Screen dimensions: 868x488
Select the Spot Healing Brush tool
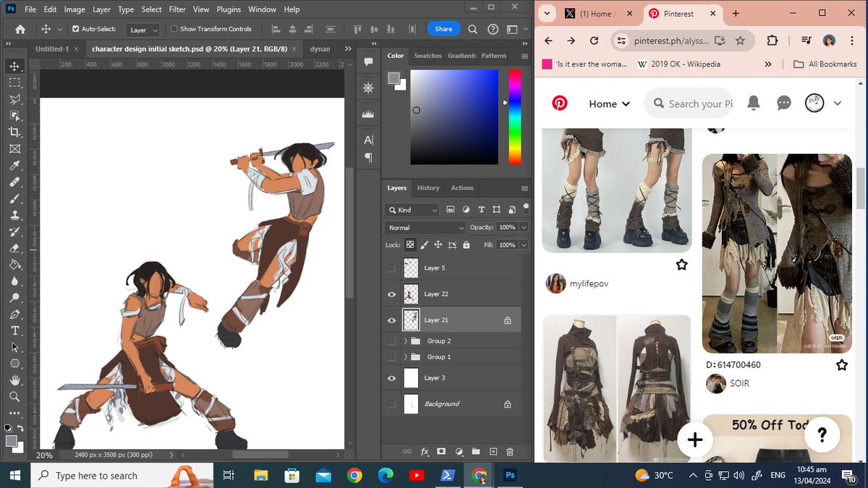14,182
